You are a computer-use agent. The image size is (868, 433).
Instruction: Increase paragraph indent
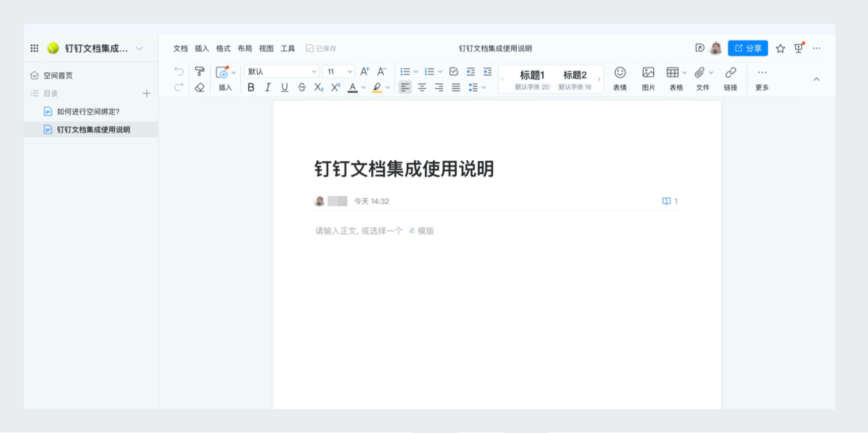point(487,71)
